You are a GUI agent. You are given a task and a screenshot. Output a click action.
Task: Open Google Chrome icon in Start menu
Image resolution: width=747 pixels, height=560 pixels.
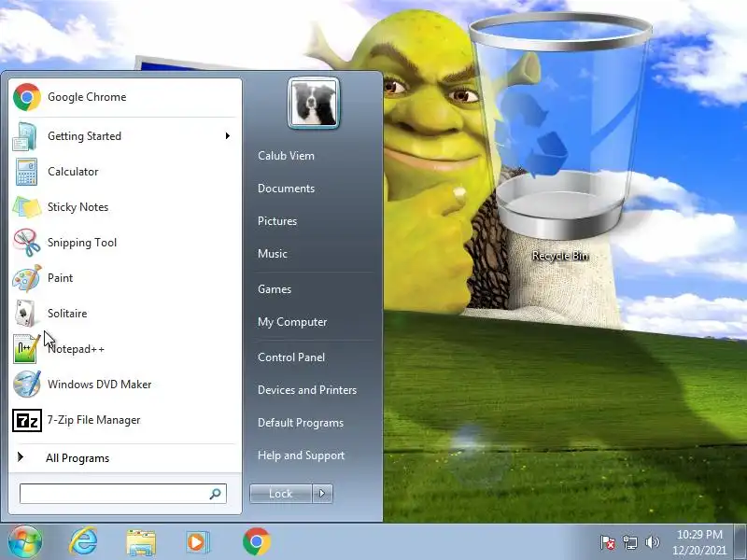[x=27, y=97]
